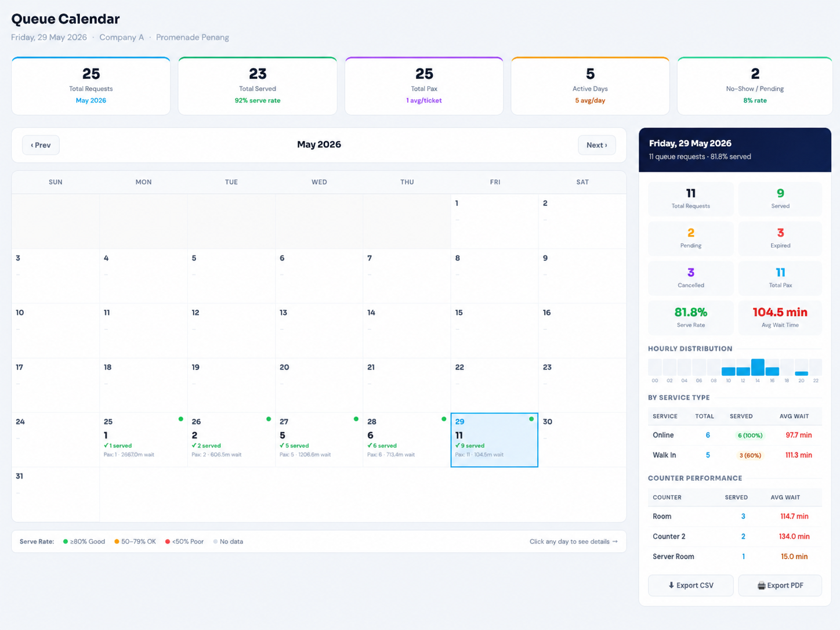Click '97.7 min' Online average wait
This screenshot has height=630, width=840.
pos(799,435)
